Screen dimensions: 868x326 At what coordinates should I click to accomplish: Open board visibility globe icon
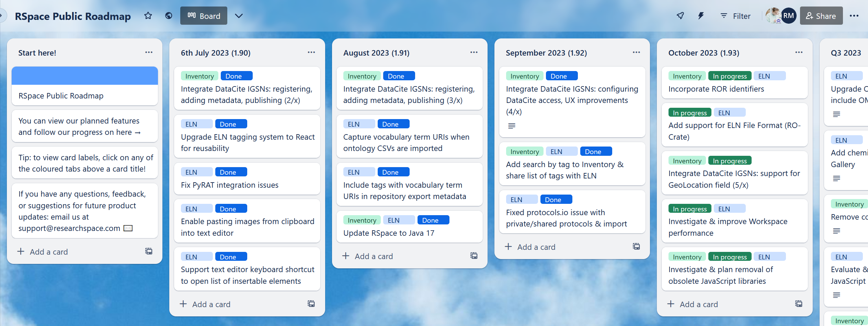[x=169, y=16]
